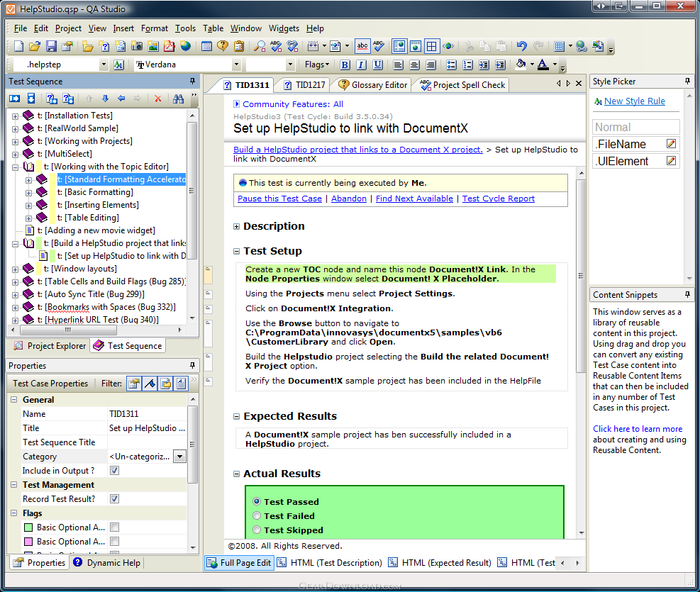Click the font color 'A' icon

(x=543, y=65)
